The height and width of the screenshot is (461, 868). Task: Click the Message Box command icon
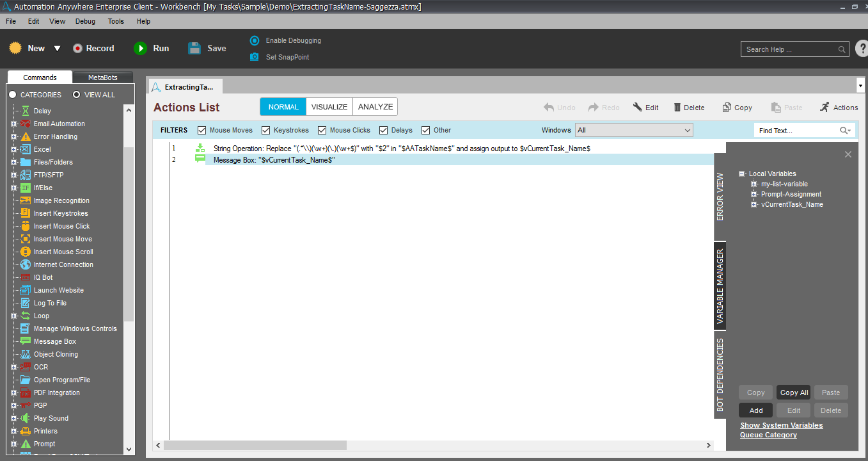[x=26, y=341]
